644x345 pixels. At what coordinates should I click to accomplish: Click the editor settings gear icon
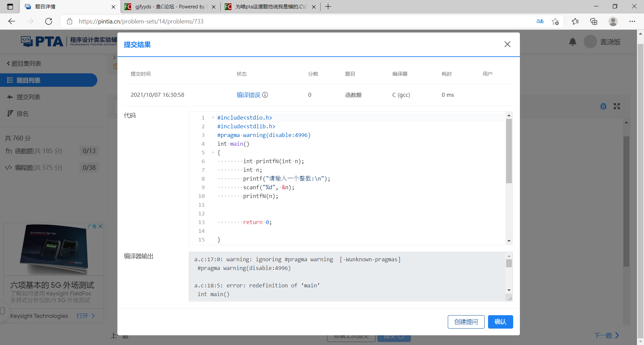tap(603, 106)
